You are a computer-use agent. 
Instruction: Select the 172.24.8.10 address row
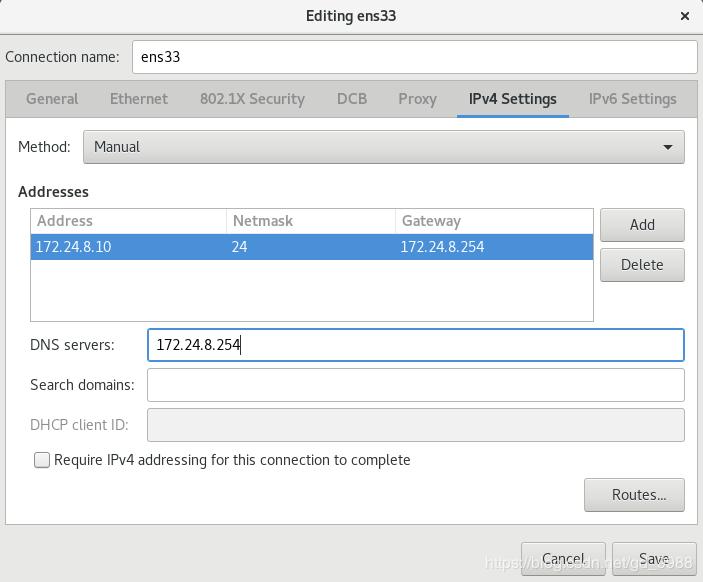(x=128, y=247)
